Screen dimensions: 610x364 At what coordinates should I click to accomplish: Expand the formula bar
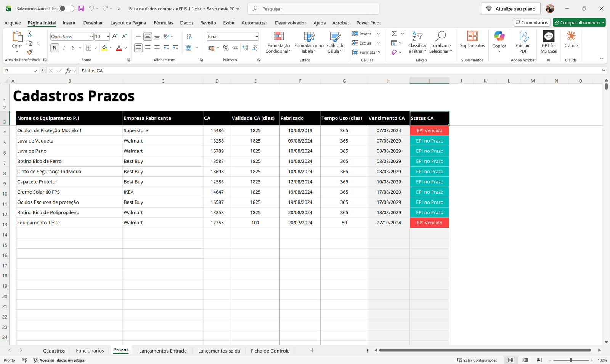click(604, 71)
